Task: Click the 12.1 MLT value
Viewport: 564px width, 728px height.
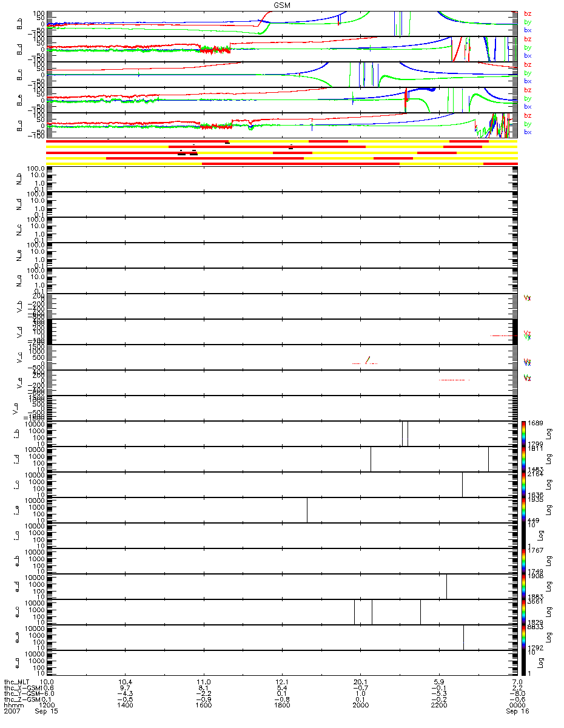Action: point(282,682)
